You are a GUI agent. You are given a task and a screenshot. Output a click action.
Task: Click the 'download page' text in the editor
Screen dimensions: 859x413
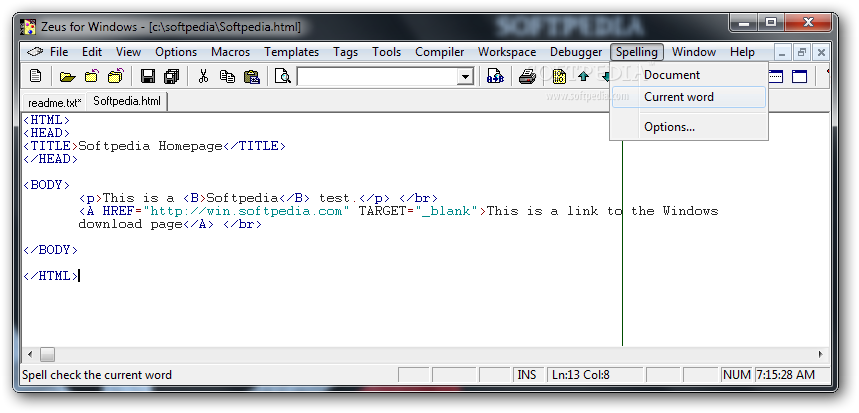pyautogui.click(x=130, y=225)
